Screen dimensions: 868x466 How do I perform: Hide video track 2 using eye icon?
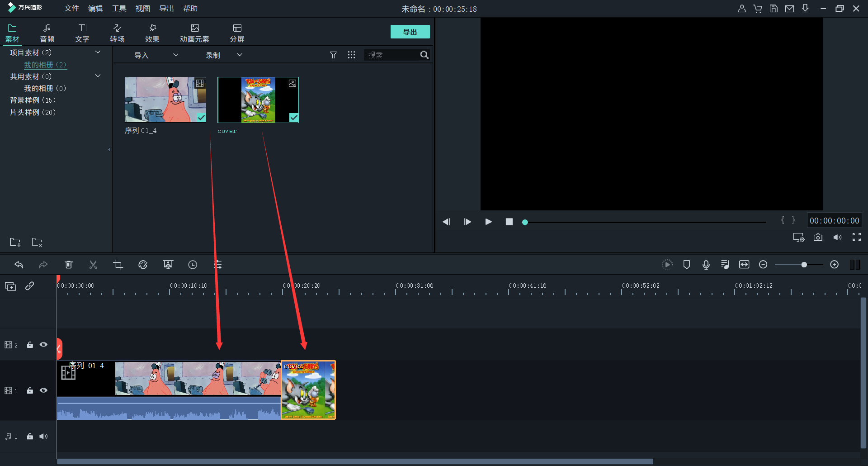click(43, 345)
